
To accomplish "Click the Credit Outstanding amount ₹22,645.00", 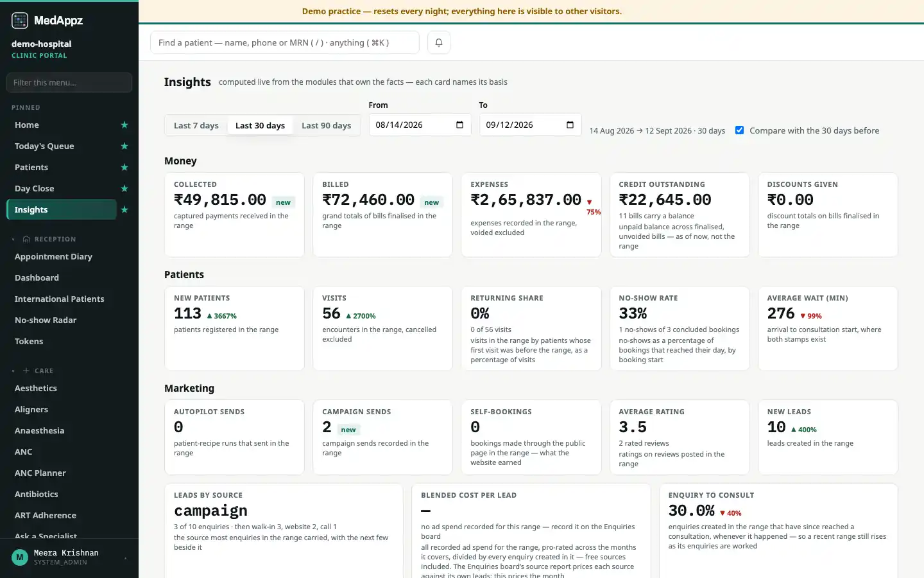I will click(x=665, y=200).
